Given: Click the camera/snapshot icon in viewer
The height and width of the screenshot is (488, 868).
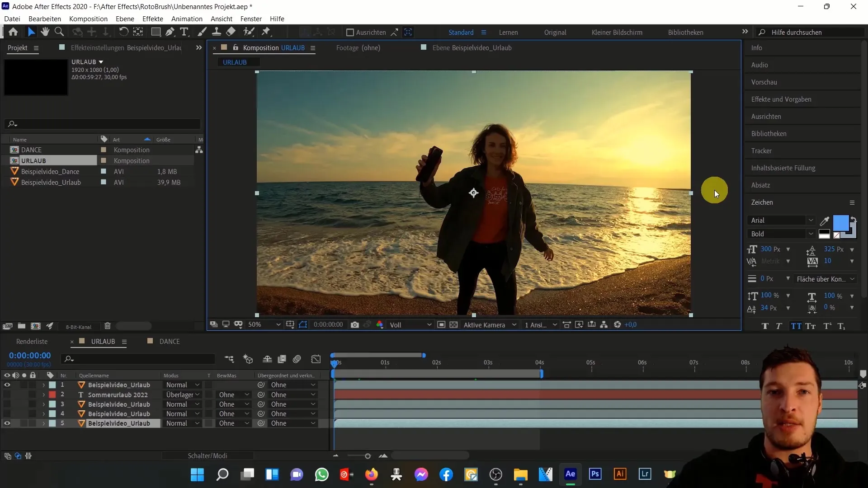Looking at the screenshot, I should coord(357,325).
